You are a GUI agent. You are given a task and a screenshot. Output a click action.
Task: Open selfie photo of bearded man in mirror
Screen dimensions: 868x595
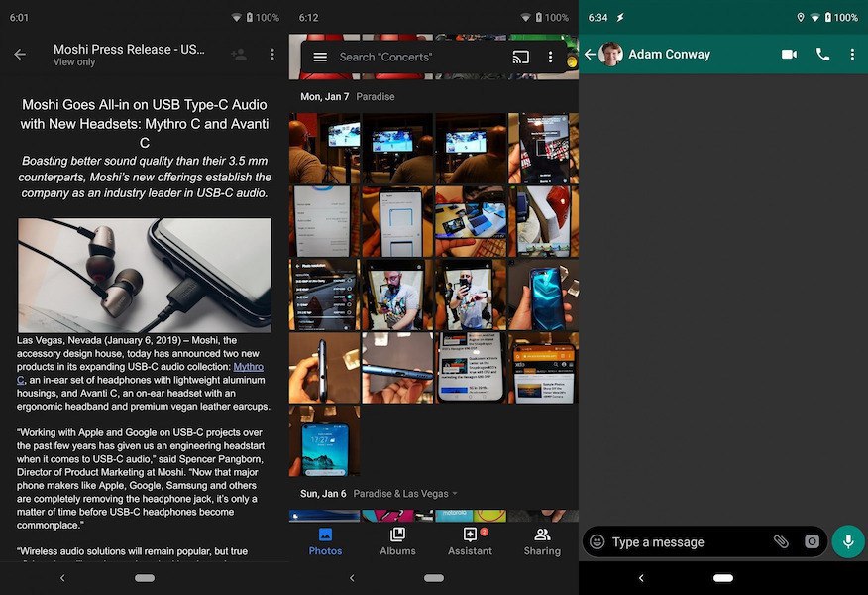pos(470,295)
